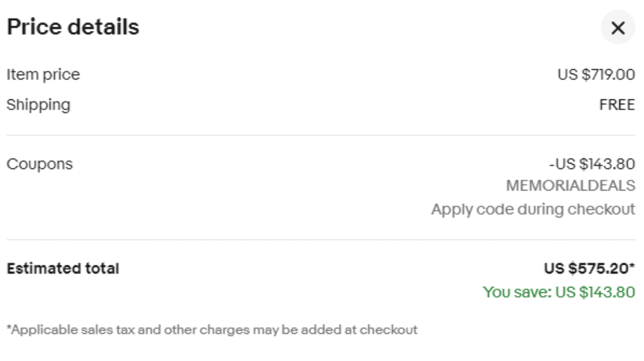
Task: Click the word checkout in the footnote
Action: pyautogui.click(x=389, y=330)
